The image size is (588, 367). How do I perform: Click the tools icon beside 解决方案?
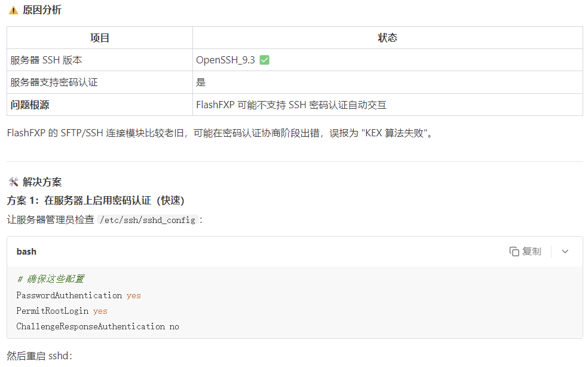pos(13,182)
